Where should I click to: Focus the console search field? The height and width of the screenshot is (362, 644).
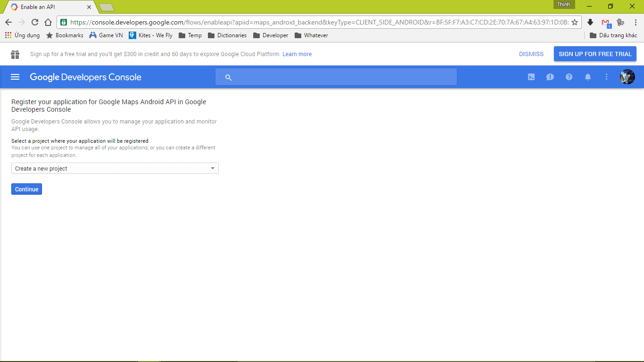[x=336, y=77]
